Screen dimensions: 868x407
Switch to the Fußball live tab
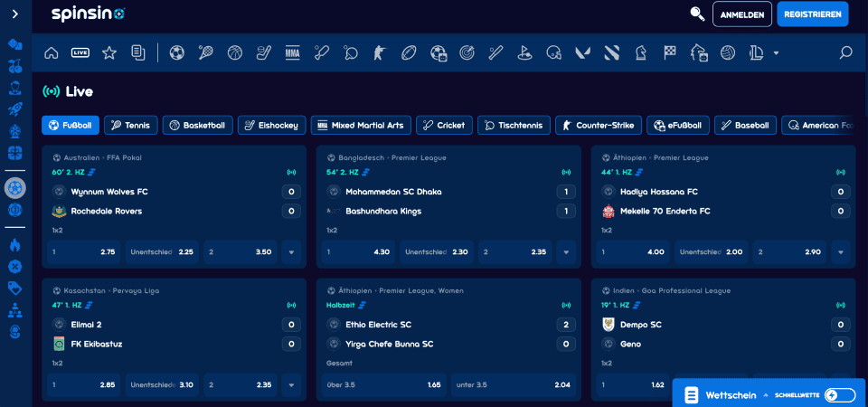71,125
